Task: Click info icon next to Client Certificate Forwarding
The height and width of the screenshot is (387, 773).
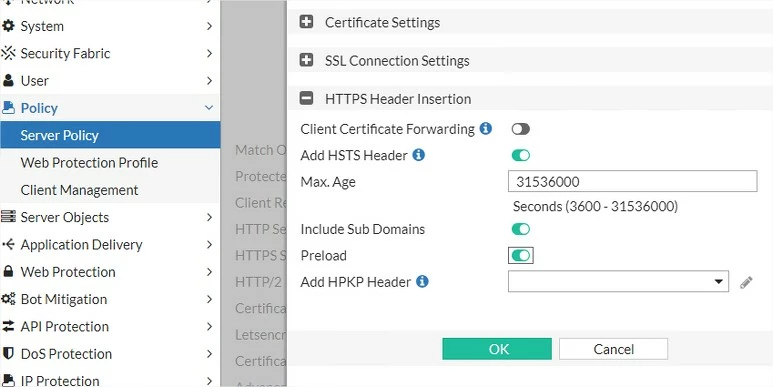Action: (486, 129)
